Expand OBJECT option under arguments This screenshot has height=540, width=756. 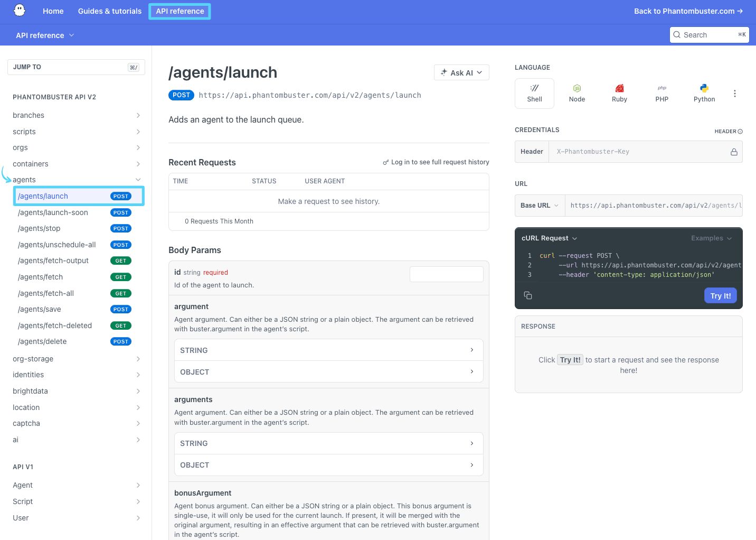click(x=328, y=465)
